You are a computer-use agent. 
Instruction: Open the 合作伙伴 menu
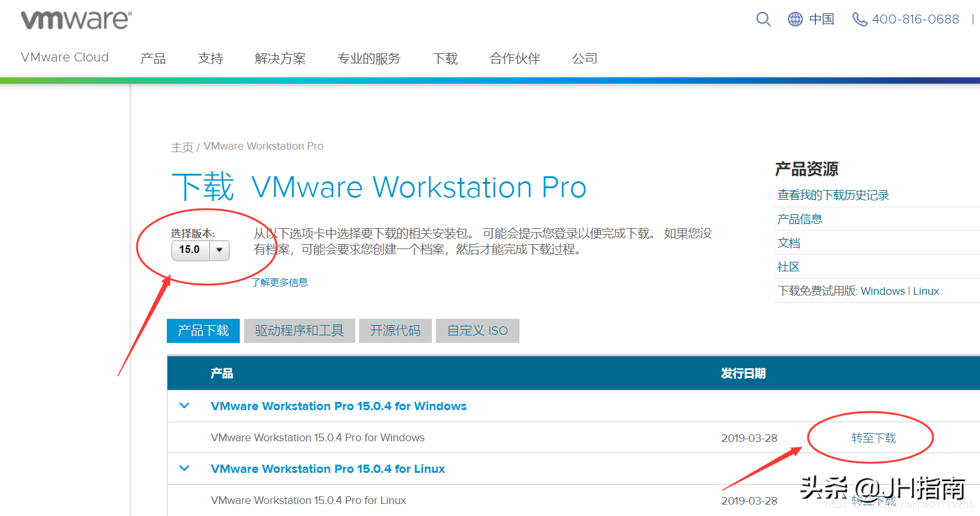(x=514, y=58)
